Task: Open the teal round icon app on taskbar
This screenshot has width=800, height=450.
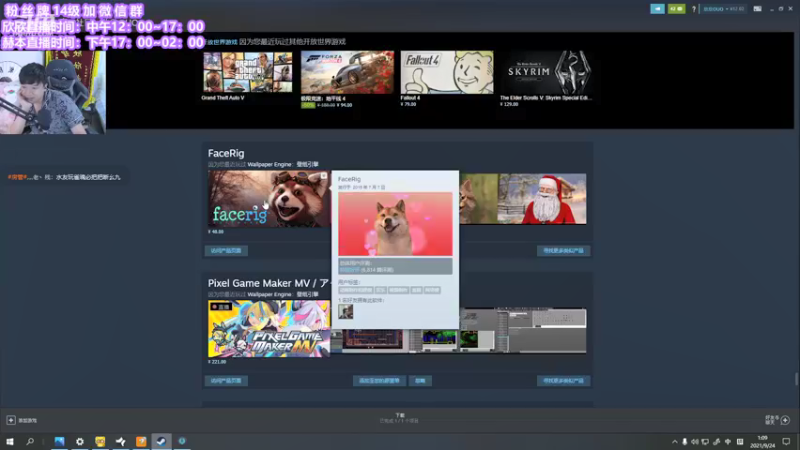Action: pyautogui.click(x=182, y=441)
